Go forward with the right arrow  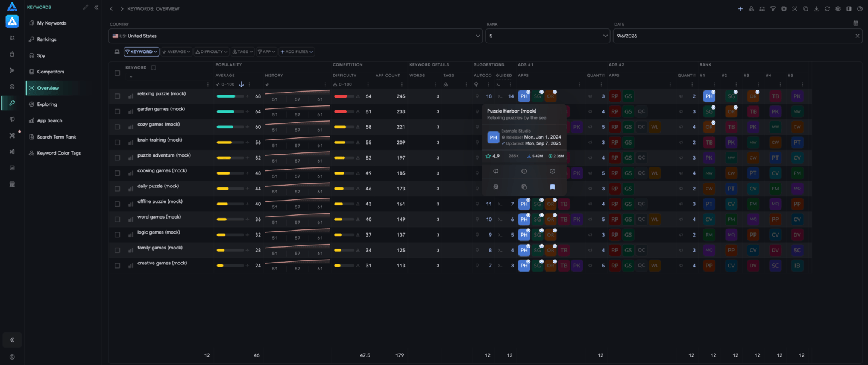coord(121,9)
